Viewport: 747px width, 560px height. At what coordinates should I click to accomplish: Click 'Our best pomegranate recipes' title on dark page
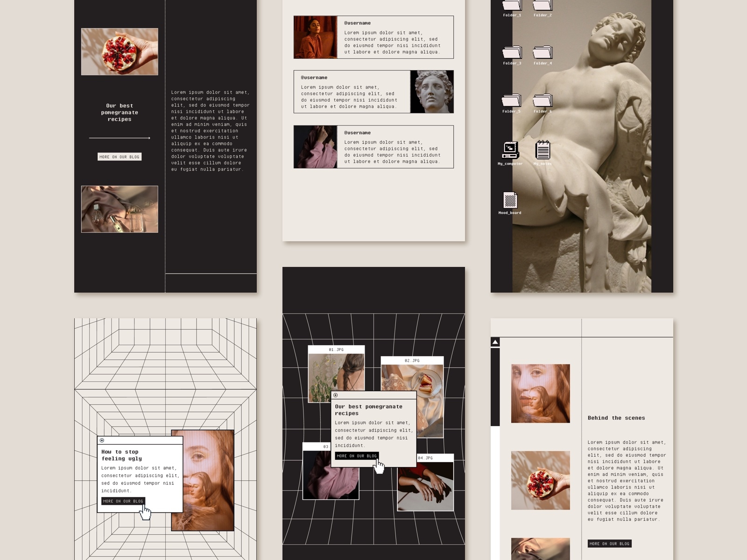pos(120,112)
